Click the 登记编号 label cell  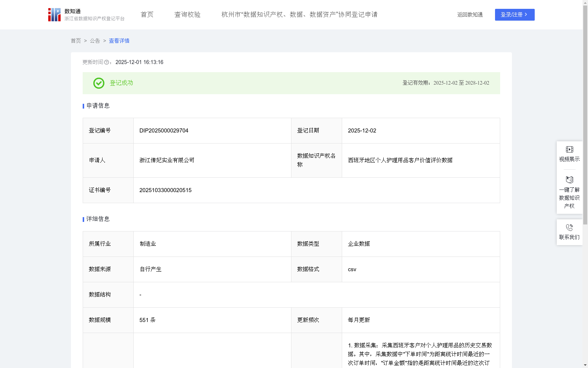click(x=108, y=131)
